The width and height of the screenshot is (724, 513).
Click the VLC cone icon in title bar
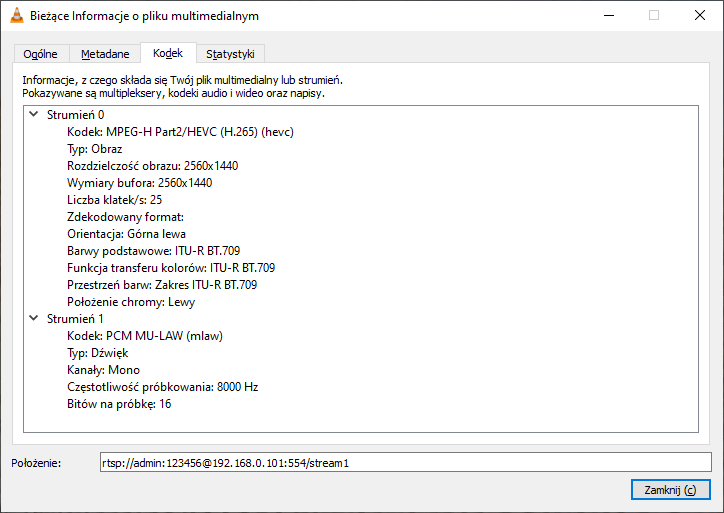(17, 15)
